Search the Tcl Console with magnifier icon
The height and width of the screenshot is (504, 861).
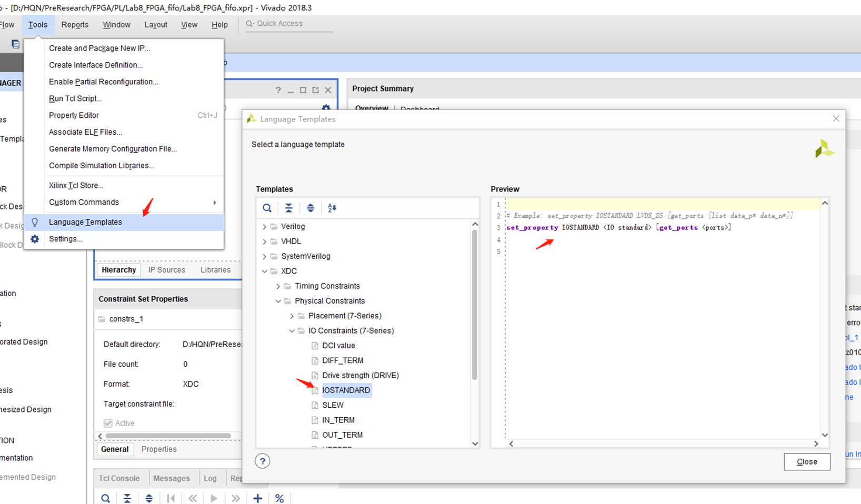105,498
